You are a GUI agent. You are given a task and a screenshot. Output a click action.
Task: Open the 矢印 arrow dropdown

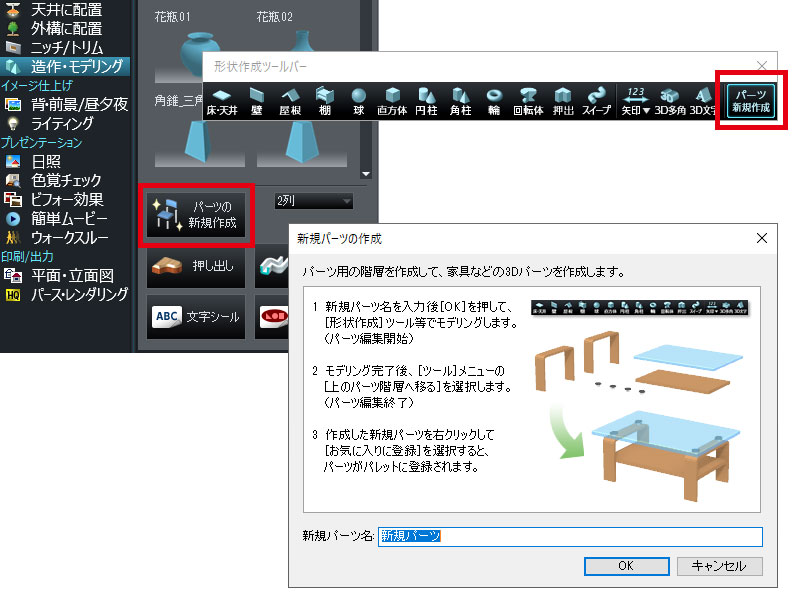[x=633, y=102]
